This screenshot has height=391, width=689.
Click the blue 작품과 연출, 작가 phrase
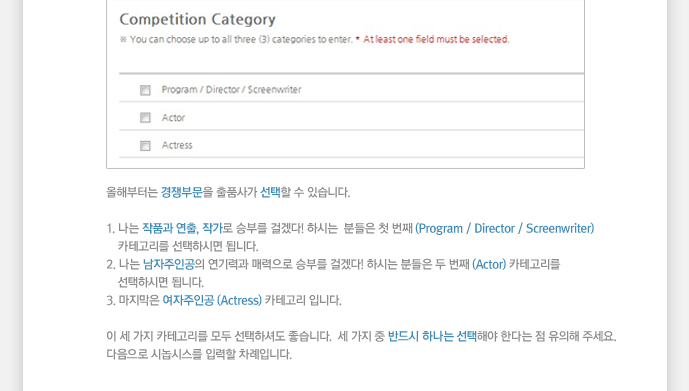pyautogui.click(x=182, y=228)
